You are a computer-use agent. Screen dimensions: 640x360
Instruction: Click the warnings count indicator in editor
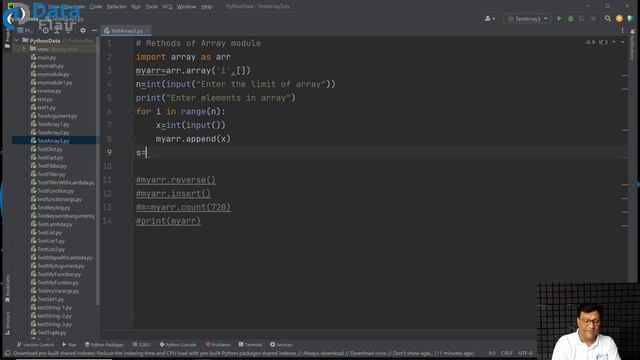tap(591, 42)
